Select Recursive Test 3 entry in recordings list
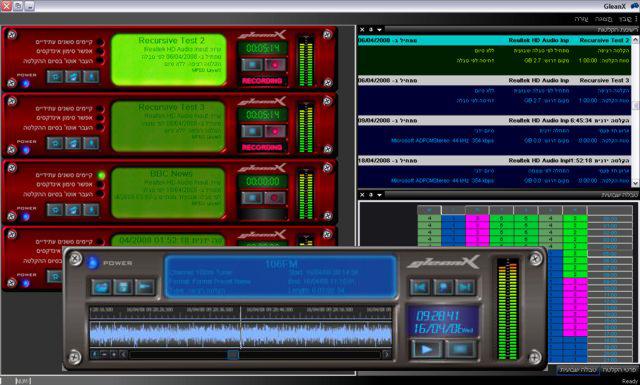Viewport: 640px width, 385px height. (x=494, y=80)
